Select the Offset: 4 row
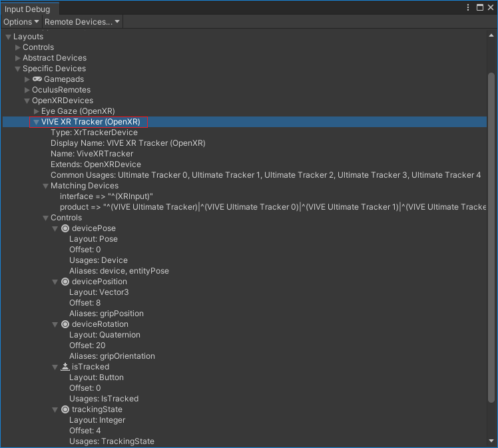 point(244,431)
